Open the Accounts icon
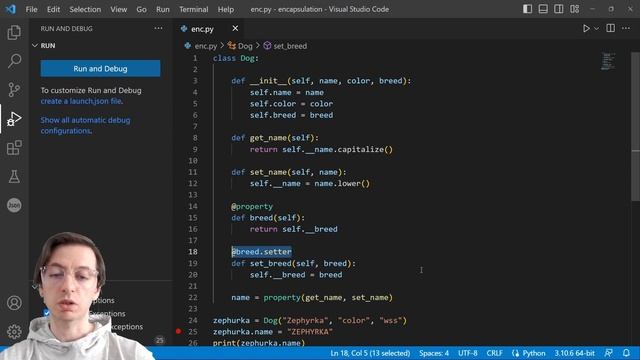 click(14, 303)
